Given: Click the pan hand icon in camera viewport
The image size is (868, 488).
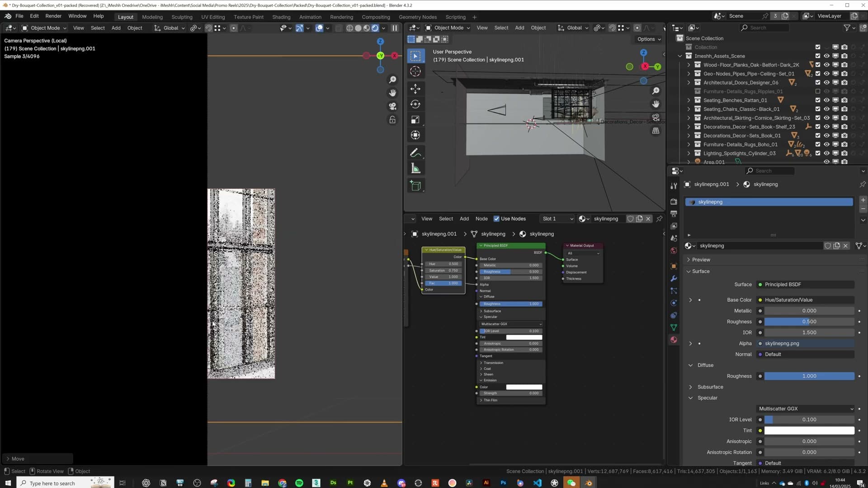Looking at the screenshot, I should 392,93.
